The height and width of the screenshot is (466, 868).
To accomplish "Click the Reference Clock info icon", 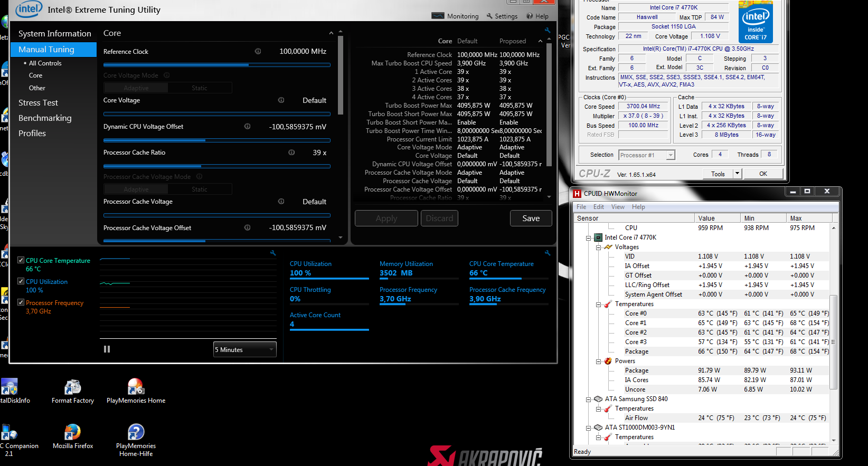I will [x=258, y=51].
